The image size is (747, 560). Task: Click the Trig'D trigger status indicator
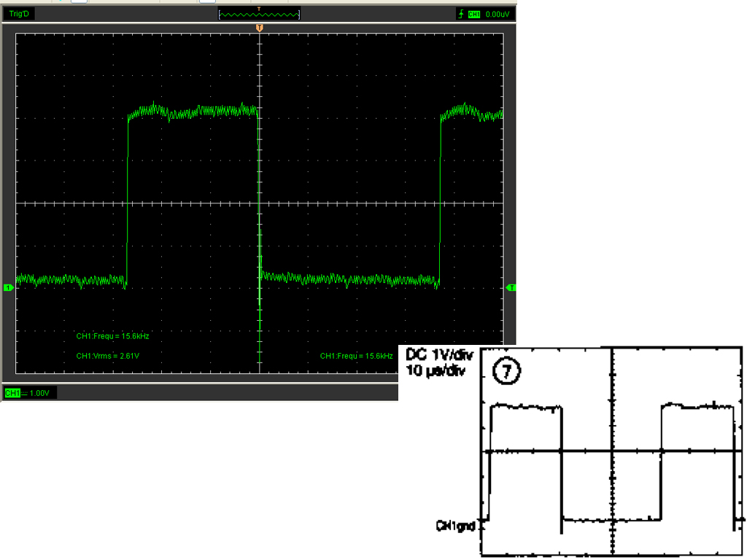(18, 14)
